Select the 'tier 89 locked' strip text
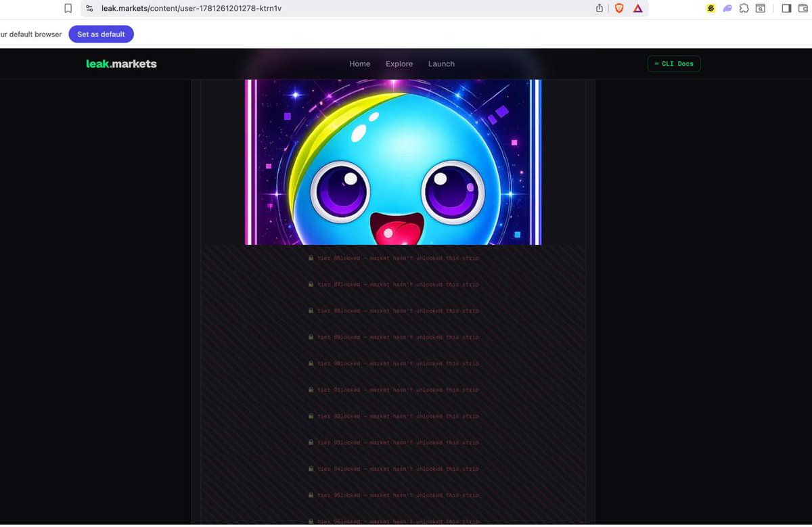 coord(398,337)
